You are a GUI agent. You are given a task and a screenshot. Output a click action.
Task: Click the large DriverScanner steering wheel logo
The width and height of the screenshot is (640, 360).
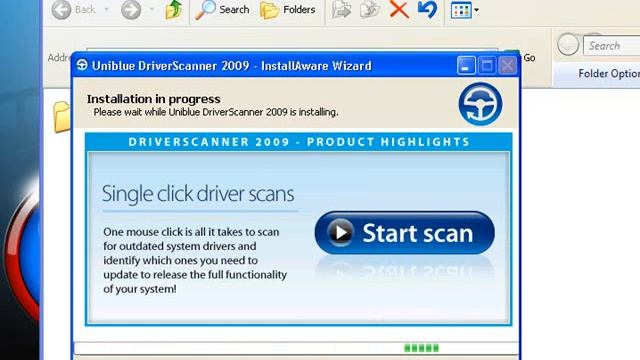click(480, 104)
